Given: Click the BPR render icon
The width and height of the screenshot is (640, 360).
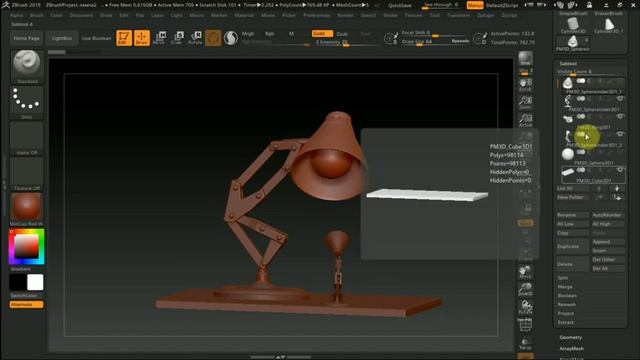Looking at the screenshot, I should click(525, 59).
